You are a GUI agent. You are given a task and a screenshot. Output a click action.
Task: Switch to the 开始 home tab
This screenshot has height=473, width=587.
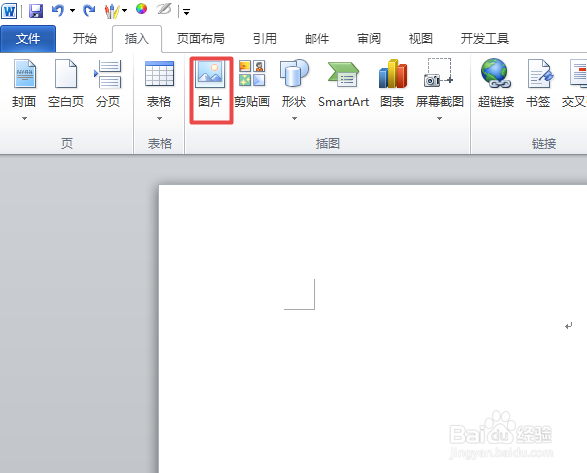(x=85, y=39)
